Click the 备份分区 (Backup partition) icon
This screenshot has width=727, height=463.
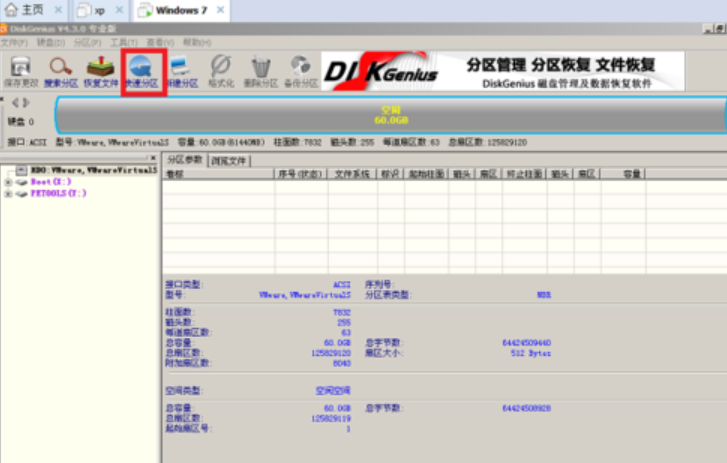pos(300,66)
